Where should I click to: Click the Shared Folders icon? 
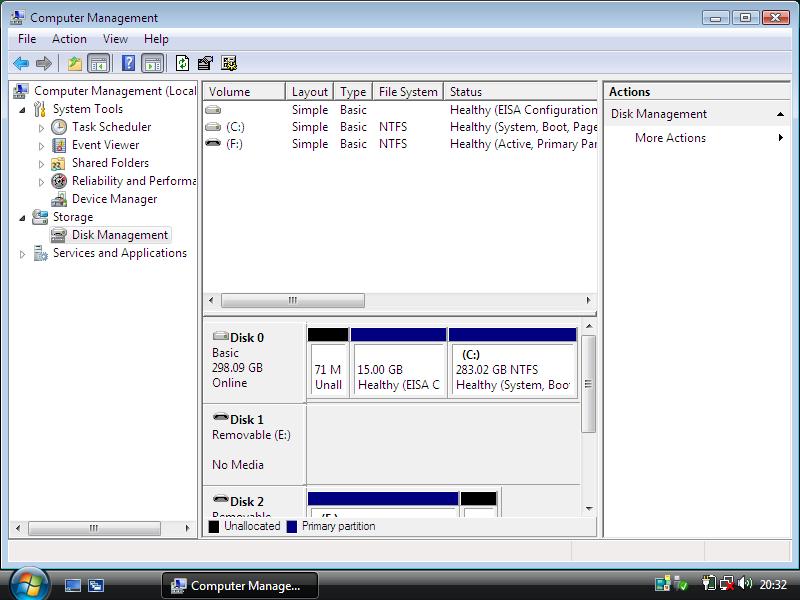pyautogui.click(x=58, y=163)
